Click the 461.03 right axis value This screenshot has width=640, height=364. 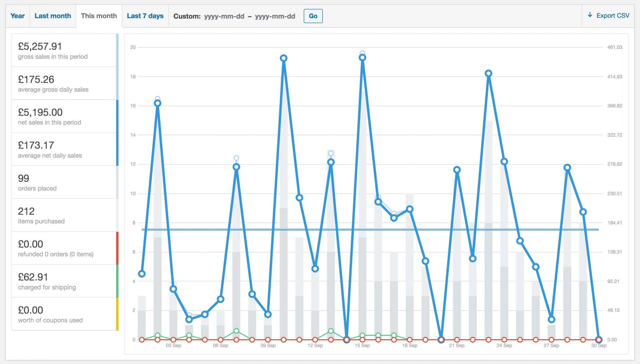[x=615, y=47]
